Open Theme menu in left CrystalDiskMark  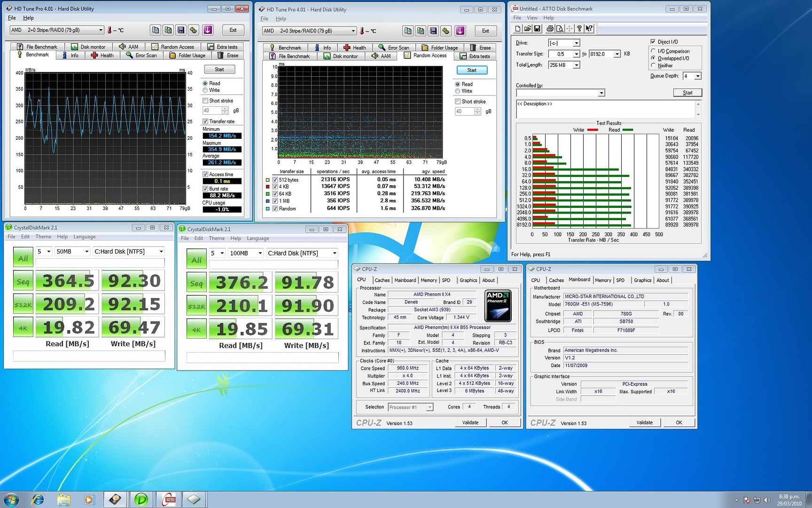(43, 237)
